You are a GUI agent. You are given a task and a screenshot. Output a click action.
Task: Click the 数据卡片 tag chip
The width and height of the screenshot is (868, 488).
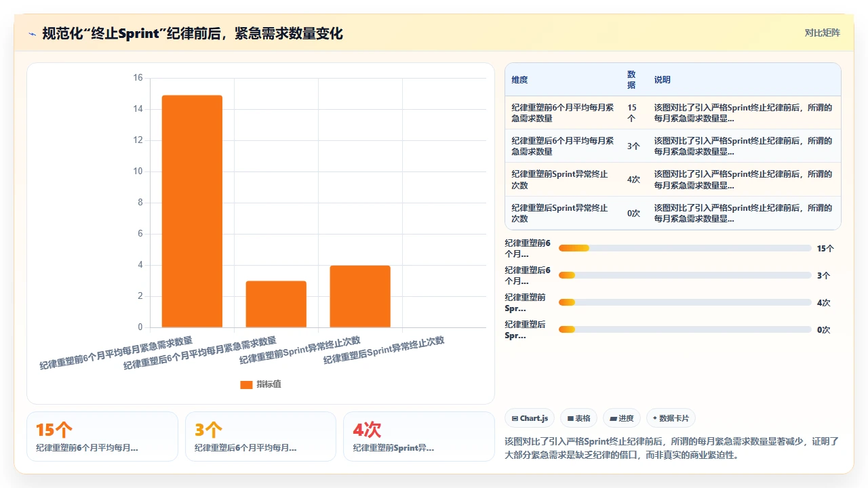pos(671,418)
